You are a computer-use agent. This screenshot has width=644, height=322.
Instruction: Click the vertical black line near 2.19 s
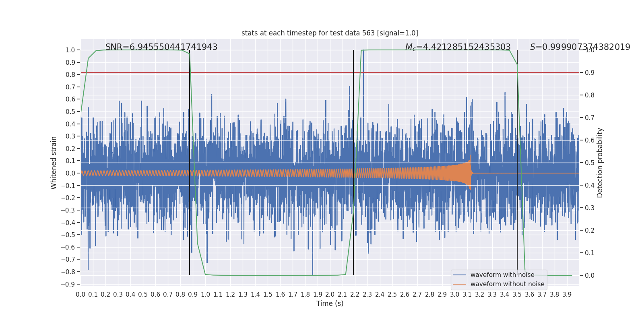[353, 163]
